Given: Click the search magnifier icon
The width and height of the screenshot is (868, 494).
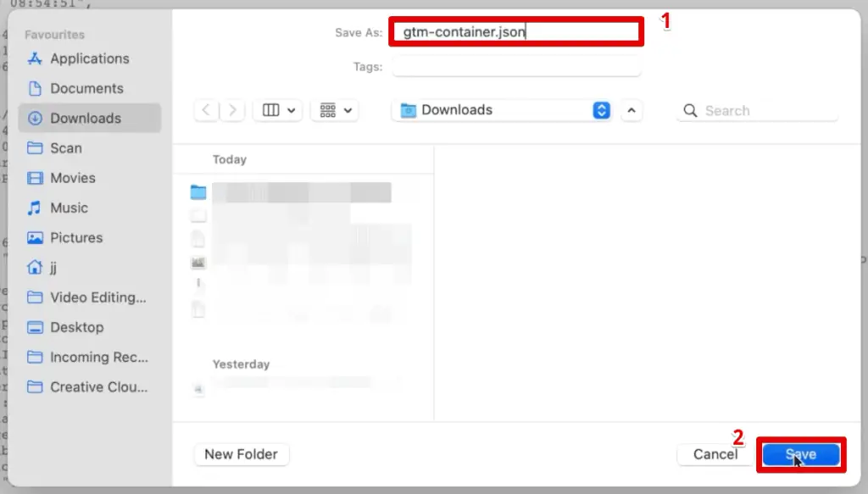Looking at the screenshot, I should coord(689,110).
